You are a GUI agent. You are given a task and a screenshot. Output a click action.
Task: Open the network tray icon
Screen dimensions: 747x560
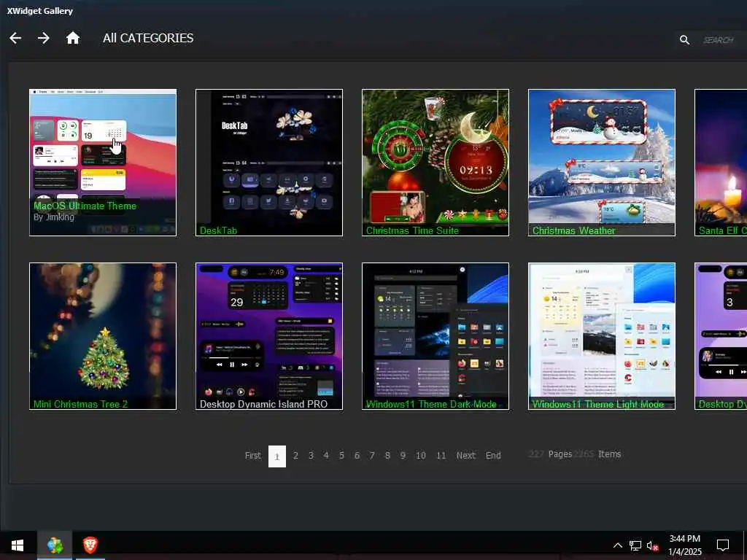click(x=635, y=545)
